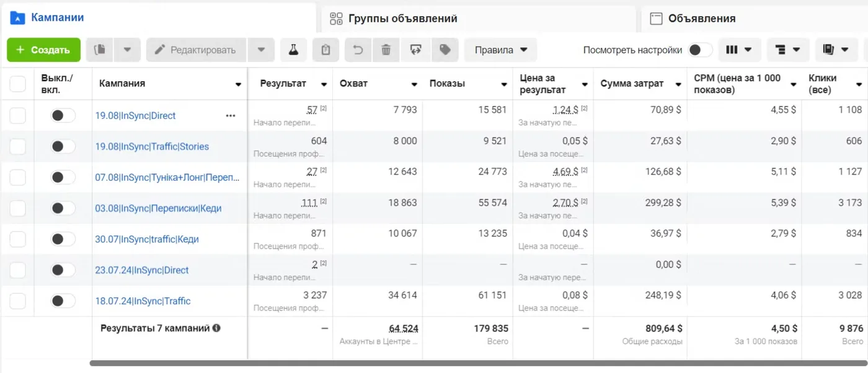The image size is (868, 373).
Task: Open the 19.08|InSync|Direct campaign link
Action: tap(135, 116)
